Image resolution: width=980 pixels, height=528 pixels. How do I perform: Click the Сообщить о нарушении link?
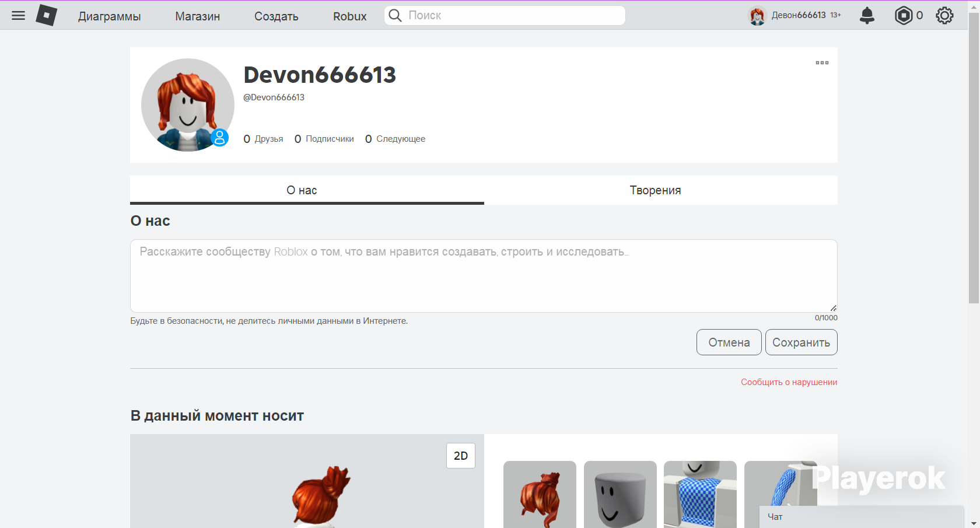(x=789, y=382)
